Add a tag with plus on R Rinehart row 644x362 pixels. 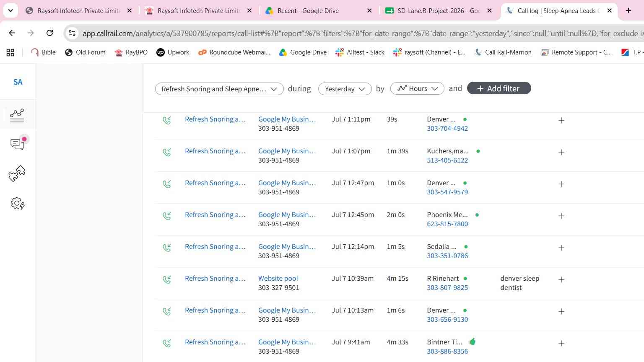[561, 279]
